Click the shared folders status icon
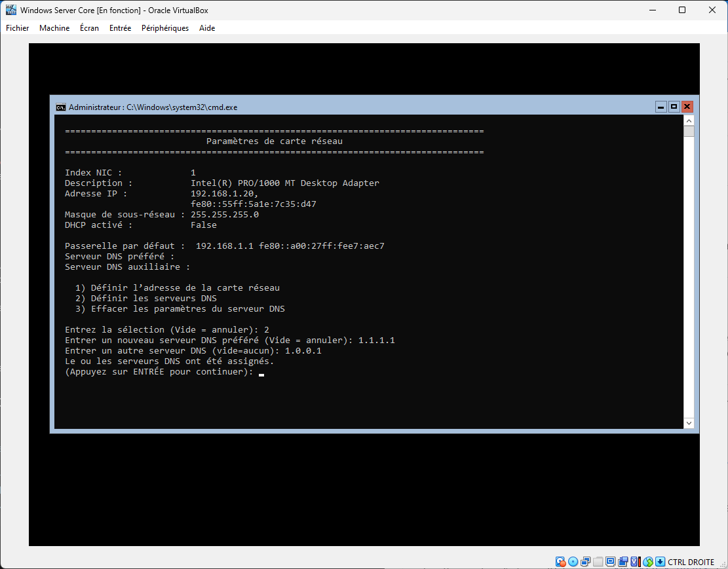 598,562
